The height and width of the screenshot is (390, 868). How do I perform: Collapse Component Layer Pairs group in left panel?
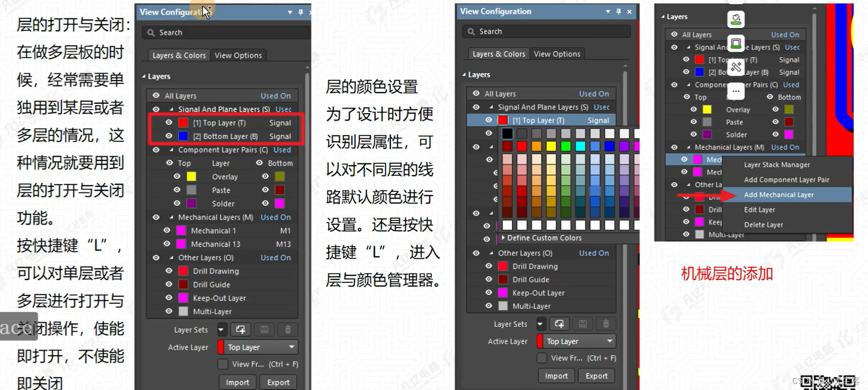[x=172, y=149]
